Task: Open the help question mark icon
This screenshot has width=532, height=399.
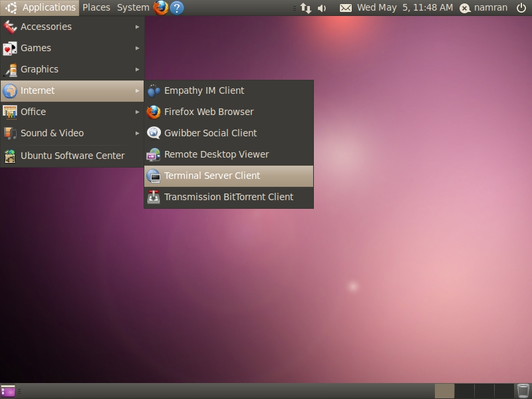Action: click(177, 8)
